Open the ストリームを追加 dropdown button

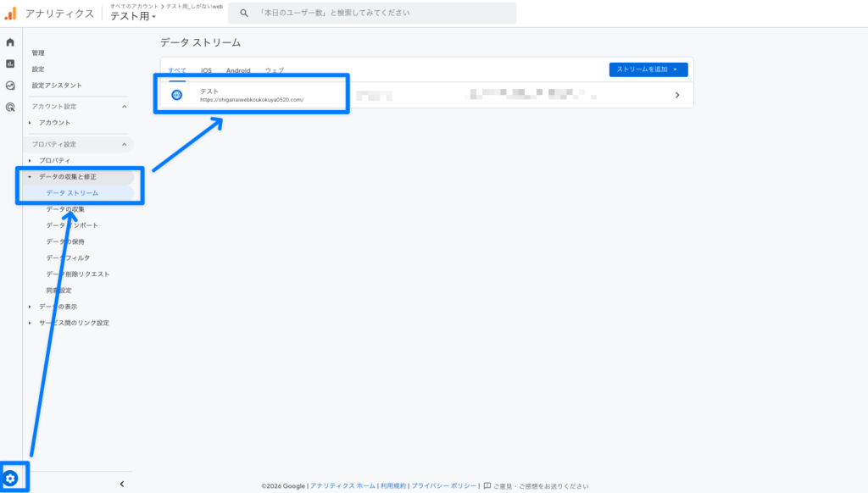[x=648, y=69]
